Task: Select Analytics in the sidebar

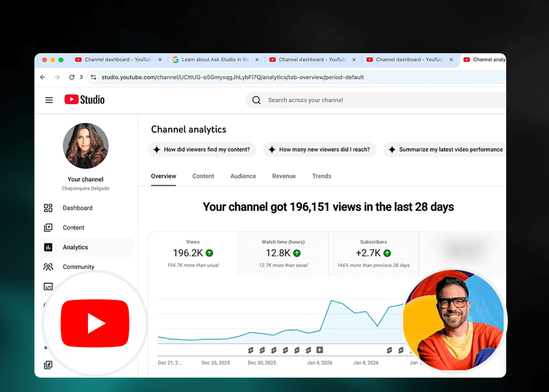Action: 86,247
